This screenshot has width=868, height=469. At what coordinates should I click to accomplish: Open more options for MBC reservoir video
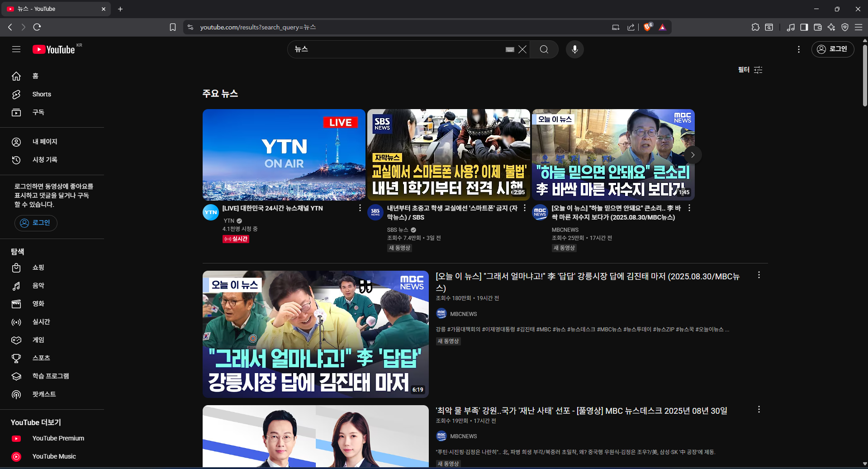coord(689,208)
